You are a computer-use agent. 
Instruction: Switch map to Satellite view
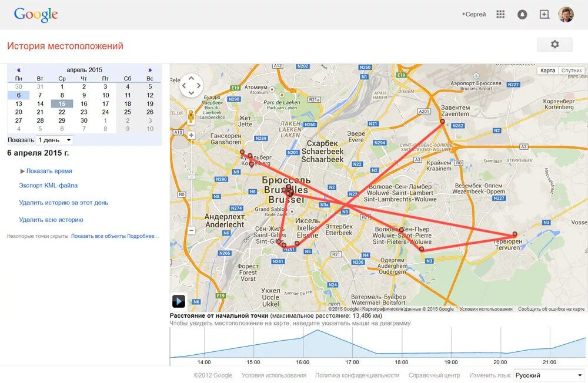tap(572, 70)
